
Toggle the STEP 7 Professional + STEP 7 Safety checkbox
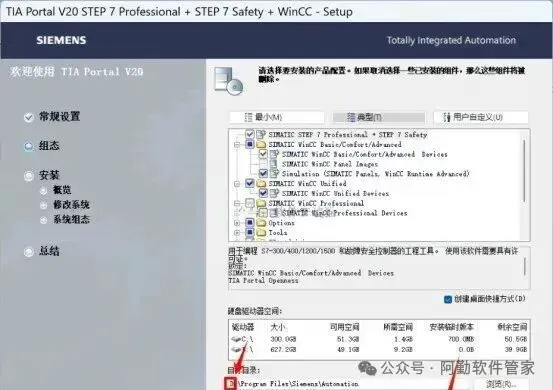coord(250,134)
